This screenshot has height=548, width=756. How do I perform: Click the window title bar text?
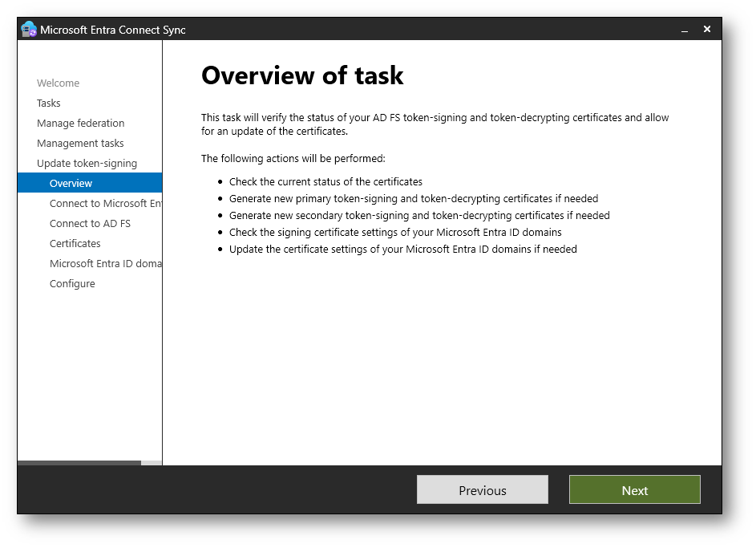click(x=113, y=30)
